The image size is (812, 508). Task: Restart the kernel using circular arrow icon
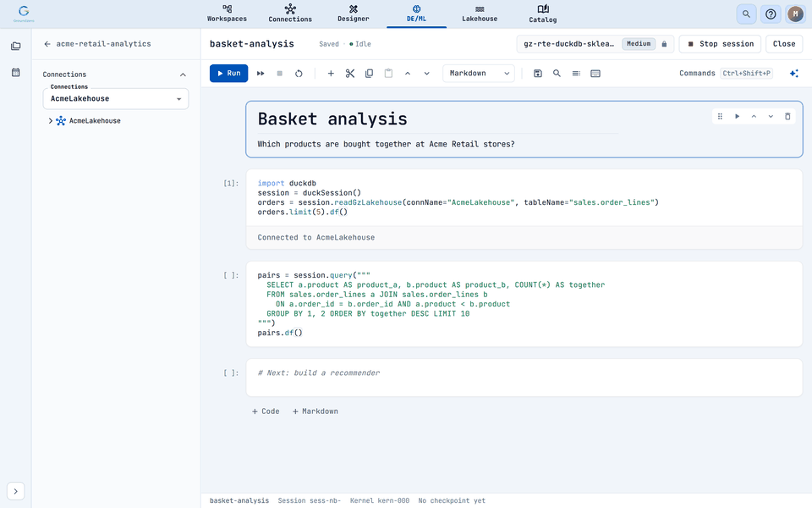(299, 74)
